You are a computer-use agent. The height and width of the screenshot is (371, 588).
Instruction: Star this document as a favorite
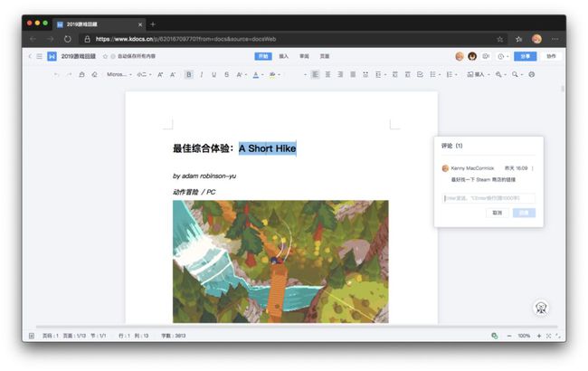pos(105,56)
